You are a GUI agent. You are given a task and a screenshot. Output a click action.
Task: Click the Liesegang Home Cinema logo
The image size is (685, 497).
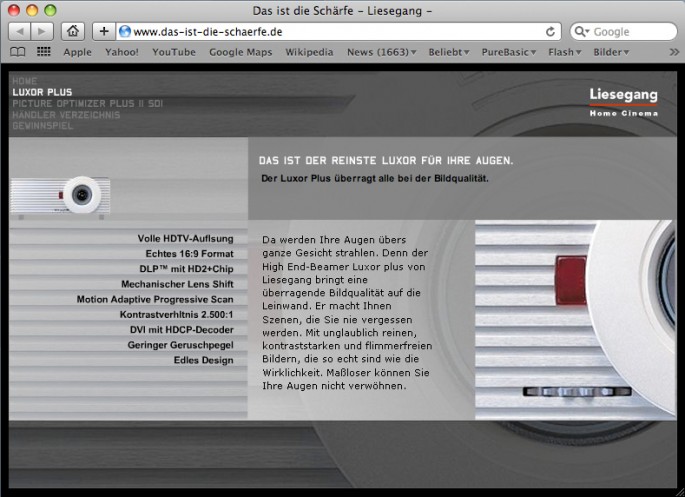coord(623,102)
